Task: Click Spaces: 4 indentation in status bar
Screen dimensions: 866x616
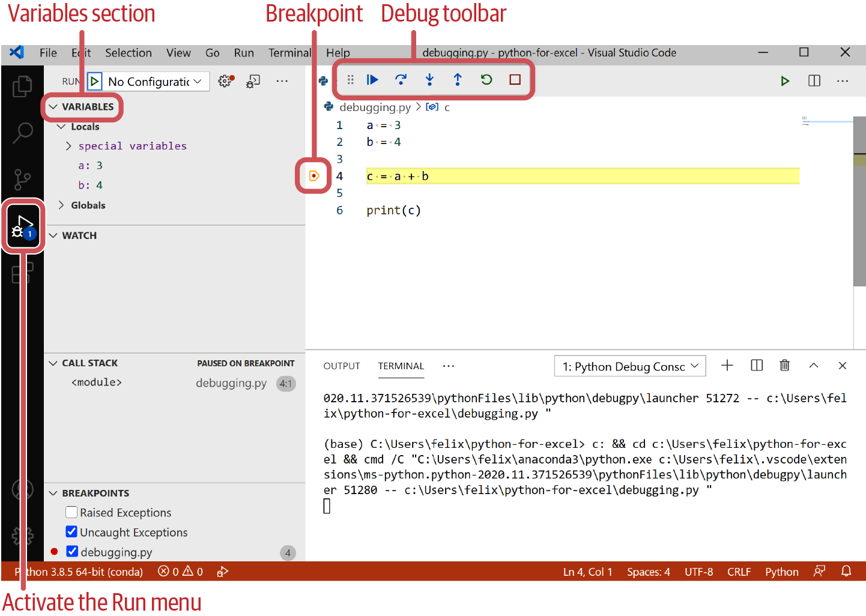Action: 649,572
